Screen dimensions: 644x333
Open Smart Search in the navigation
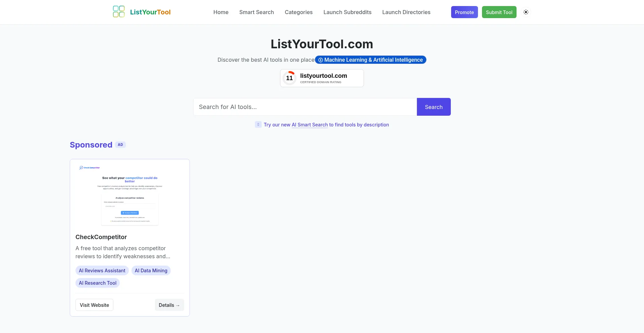257,12
